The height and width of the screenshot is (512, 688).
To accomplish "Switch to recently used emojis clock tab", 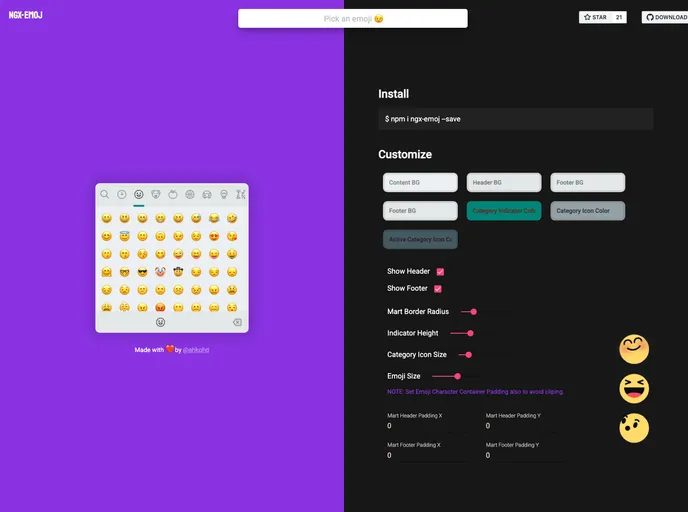I will click(122, 194).
